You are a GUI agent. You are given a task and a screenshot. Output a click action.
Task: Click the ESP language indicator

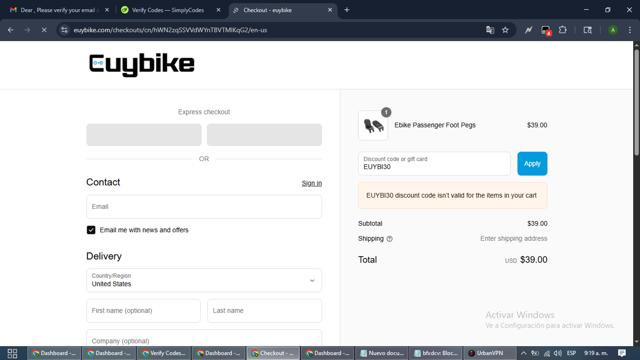pos(571,353)
